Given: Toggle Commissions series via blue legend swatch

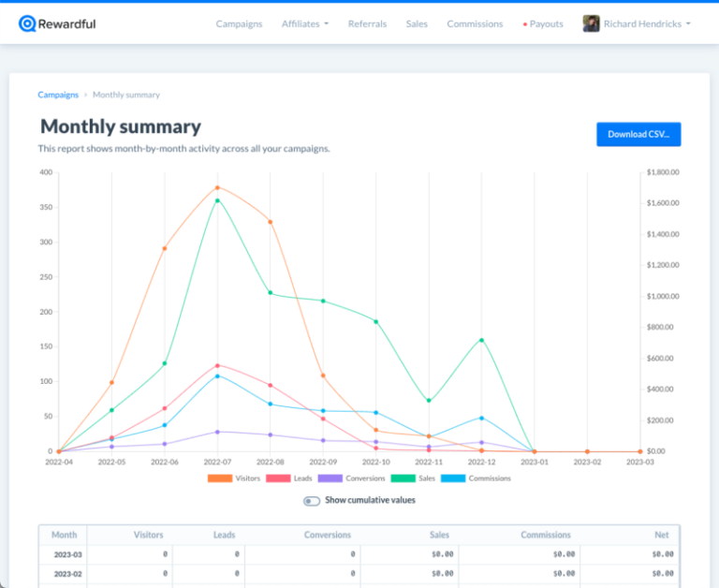Looking at the screenshot, I should point(453,478).
